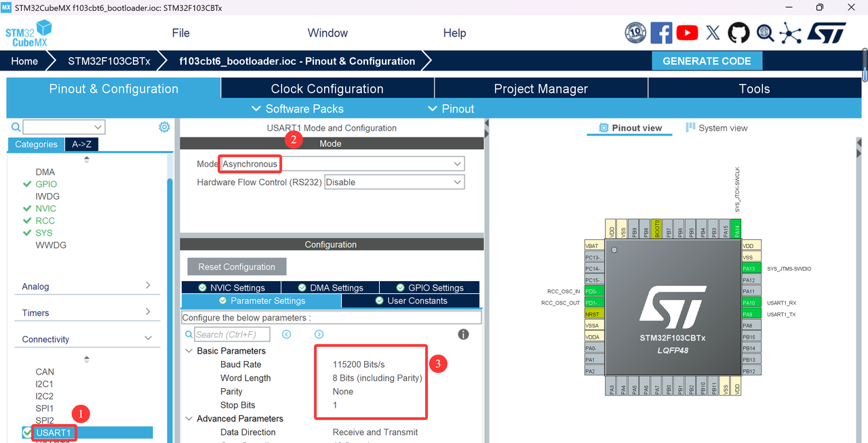Image resolution: width=868 pixels, height=443 pixels.
Task: Click the STM32CubeMX logo
Action: click(x=28, y=33)
